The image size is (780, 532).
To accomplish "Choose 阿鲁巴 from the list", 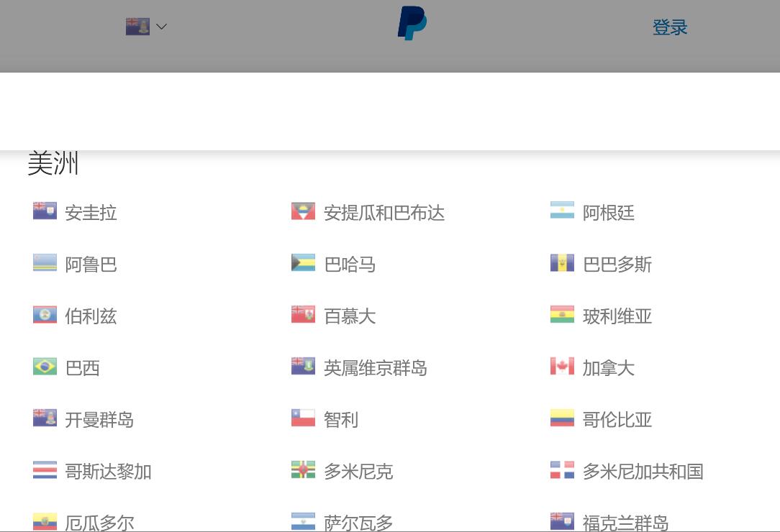I will tap(91, 265).
